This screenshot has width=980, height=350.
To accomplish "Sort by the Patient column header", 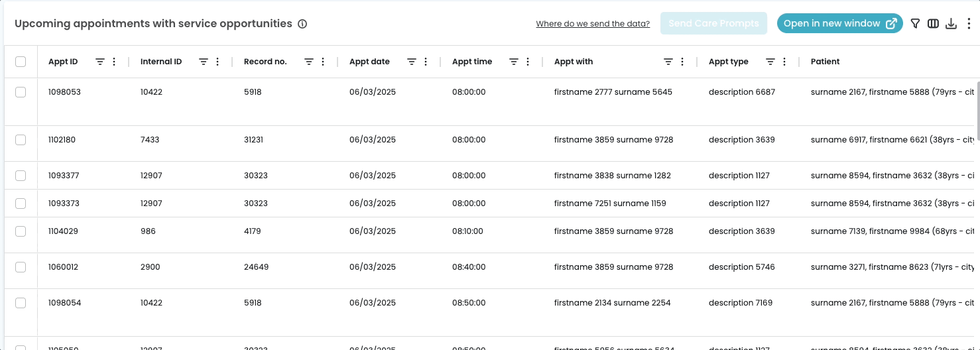I will [x=825, y=62].
